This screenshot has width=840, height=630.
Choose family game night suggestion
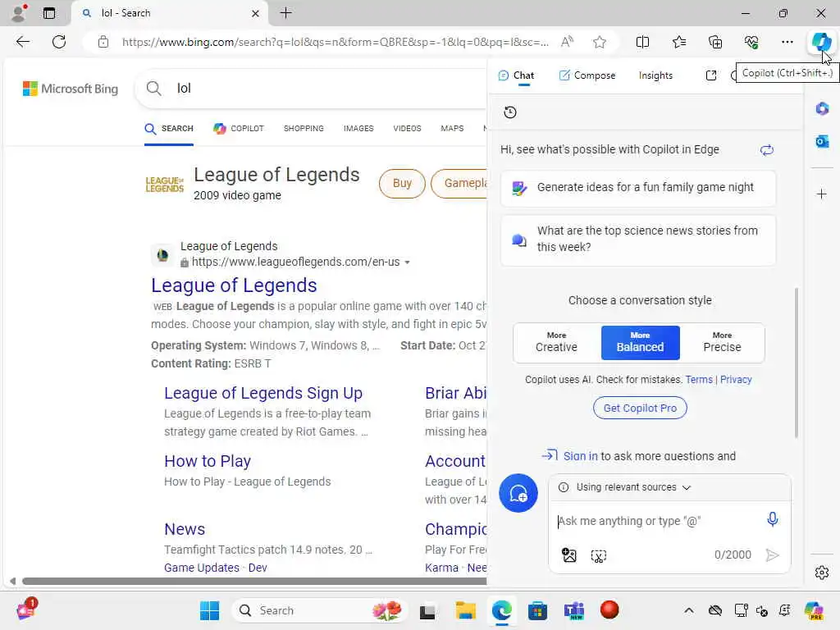point(638,188)
